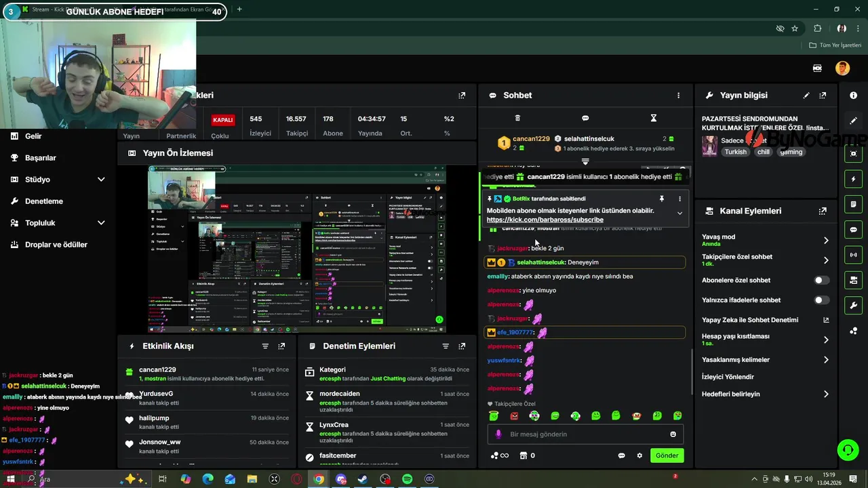Bookmark this page with star icon
The width and height of the screenshot is (868, 488).
click(795, 28)
